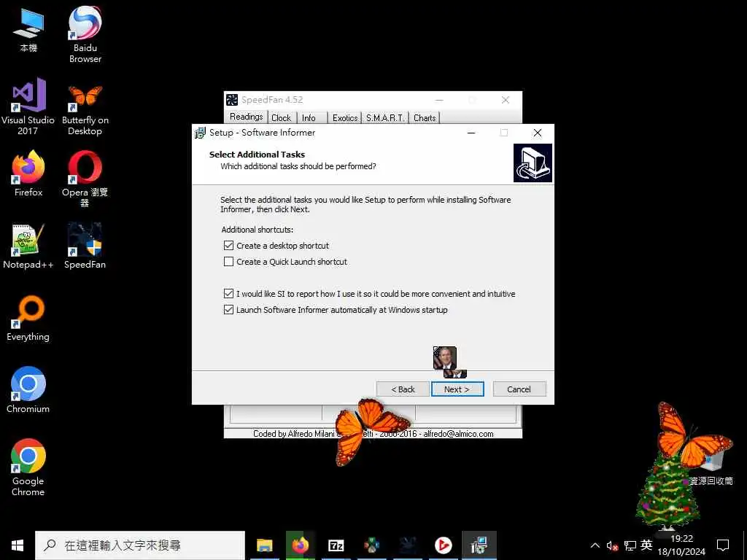Image resolution: width=747 pixels, height=560 pixels.
Task: Switch to SpeedFan Info tab
Action: pos(309,117)
